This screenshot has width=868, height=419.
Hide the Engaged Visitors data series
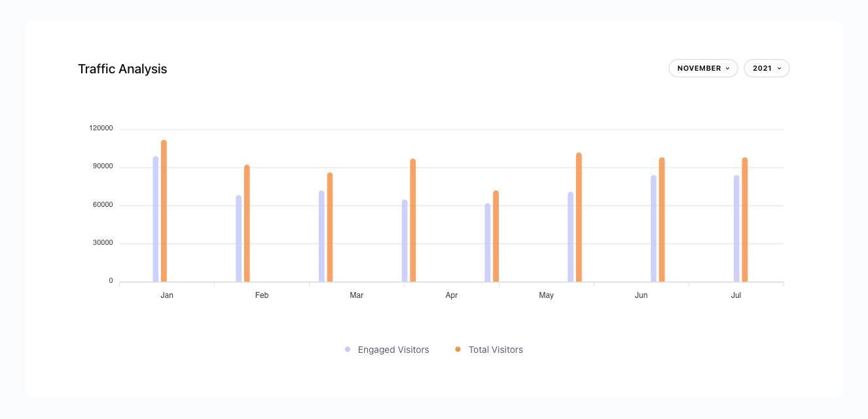click(386, 349)
